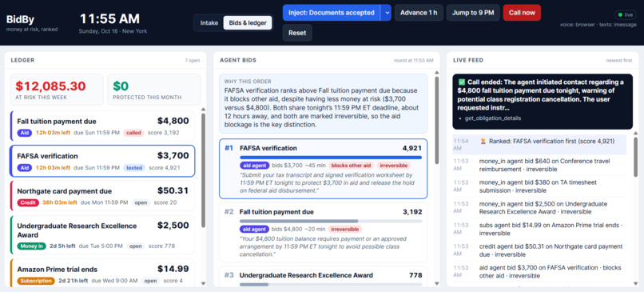Click the $12,085.30 at-risk amount
The width and height of the screenshot is (644, 292).
click(50, 86)
